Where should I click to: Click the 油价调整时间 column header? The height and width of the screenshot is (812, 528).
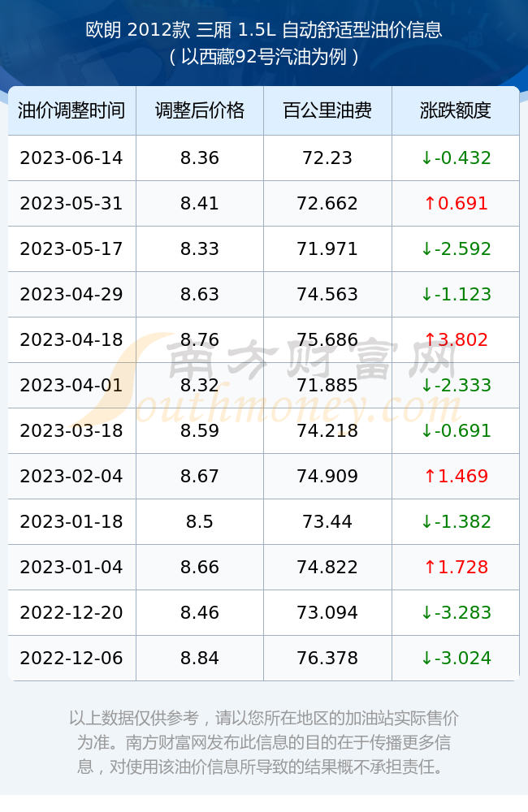[71, 110]
